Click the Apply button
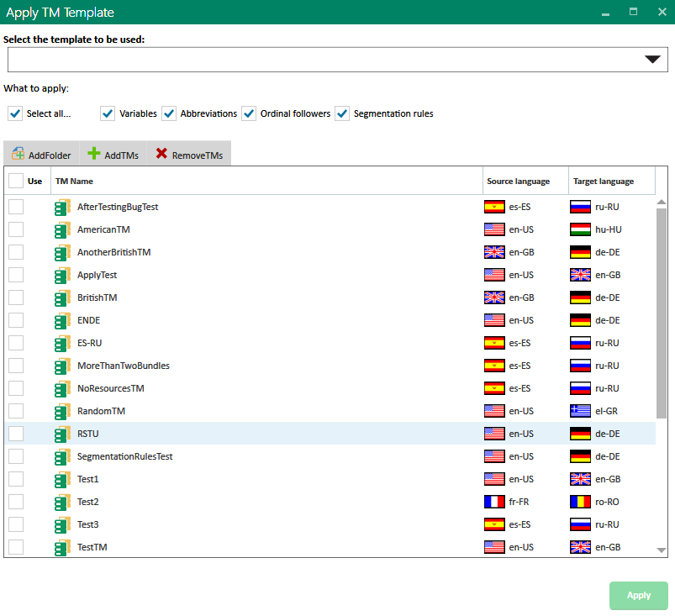 [x=639, y=595]
